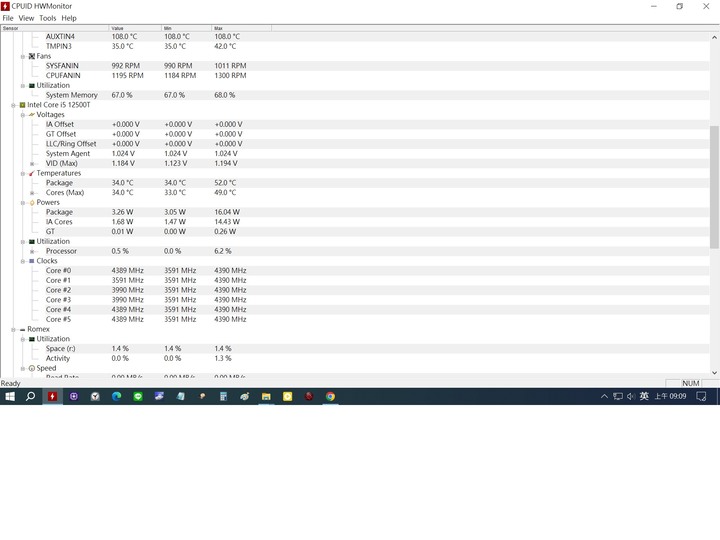Open the File menu

(8, 18)
